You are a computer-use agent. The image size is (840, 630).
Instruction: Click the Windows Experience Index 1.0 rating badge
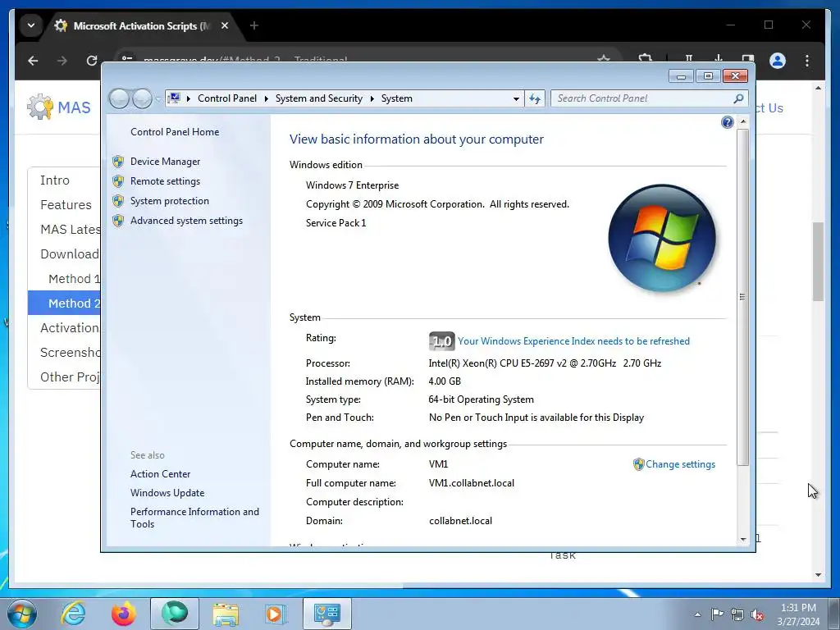(441, 341)
